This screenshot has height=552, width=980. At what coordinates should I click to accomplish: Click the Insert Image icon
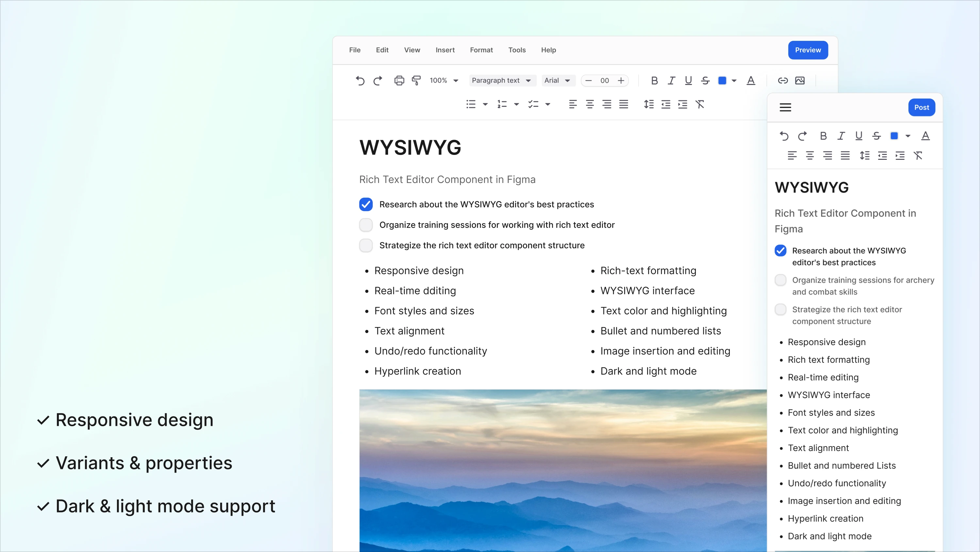click(800, 80)
